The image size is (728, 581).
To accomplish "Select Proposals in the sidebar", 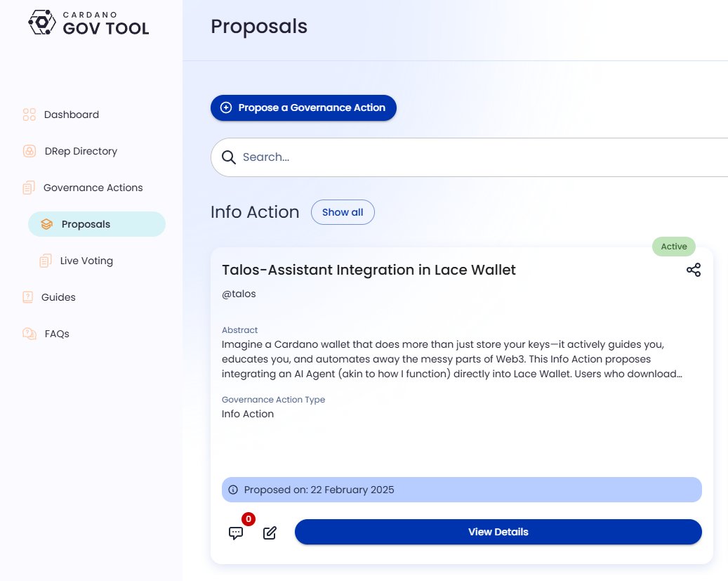I will (x=97, y=224).
